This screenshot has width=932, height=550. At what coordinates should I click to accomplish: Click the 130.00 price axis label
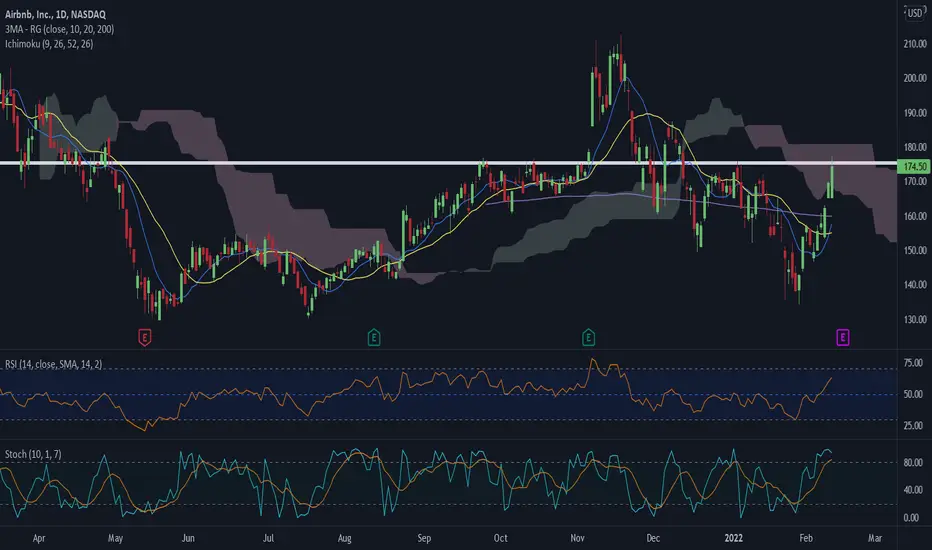[915, 319]
